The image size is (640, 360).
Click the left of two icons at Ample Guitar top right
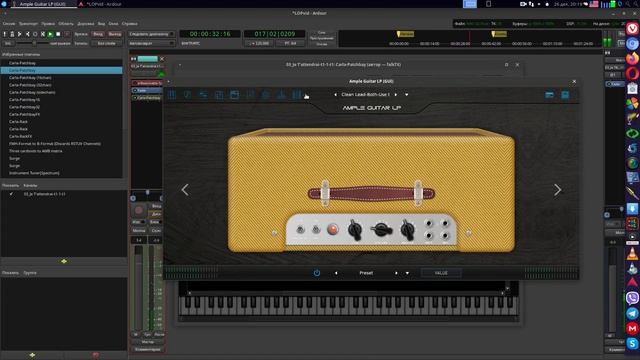tap(549, 95)
